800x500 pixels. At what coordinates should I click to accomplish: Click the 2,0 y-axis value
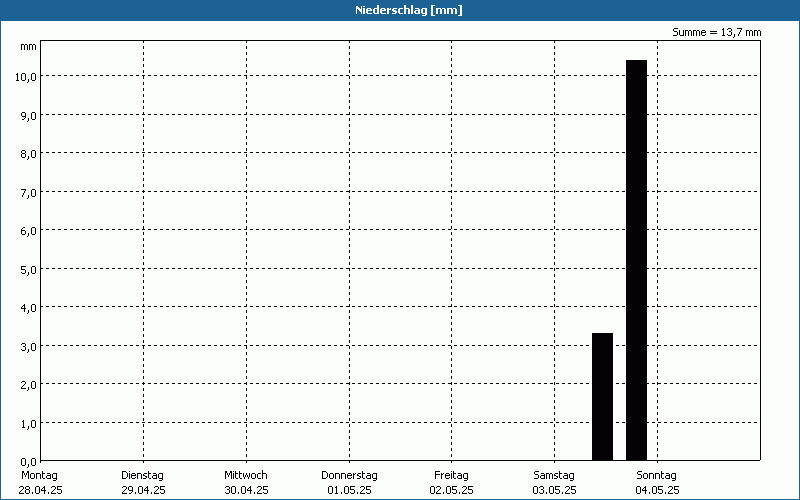pyautogui.click(x=28, y=385)
